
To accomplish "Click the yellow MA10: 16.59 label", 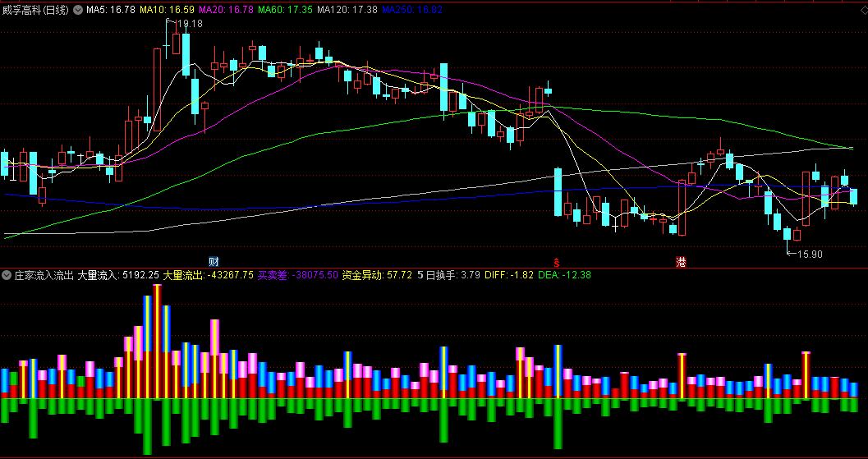I will (x=167, y=9).
